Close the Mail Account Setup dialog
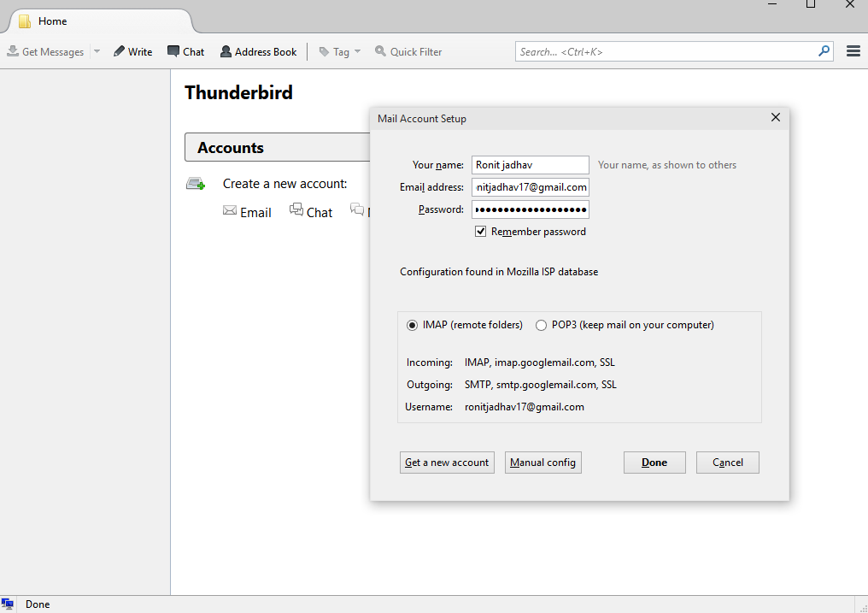Screen dimensions: 868x613 click(776, 117)
